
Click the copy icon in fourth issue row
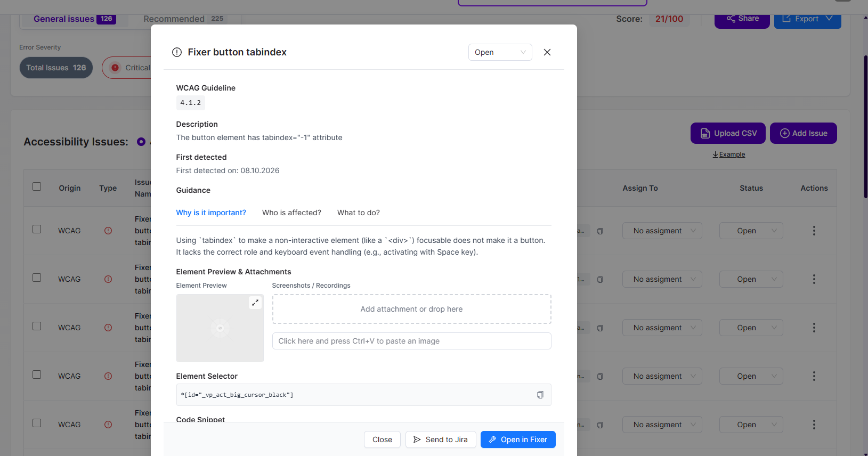[x=600, y=377]
